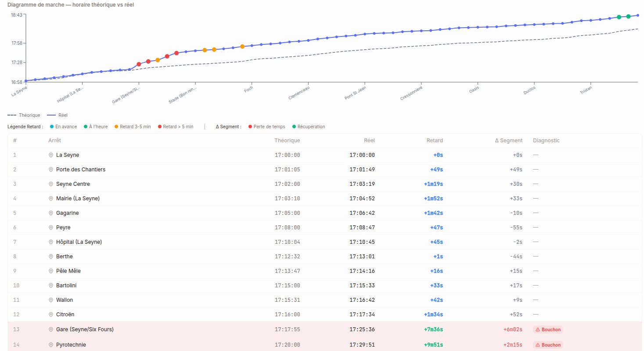Click the Diagnostic column header

click(x=546, y=141)
